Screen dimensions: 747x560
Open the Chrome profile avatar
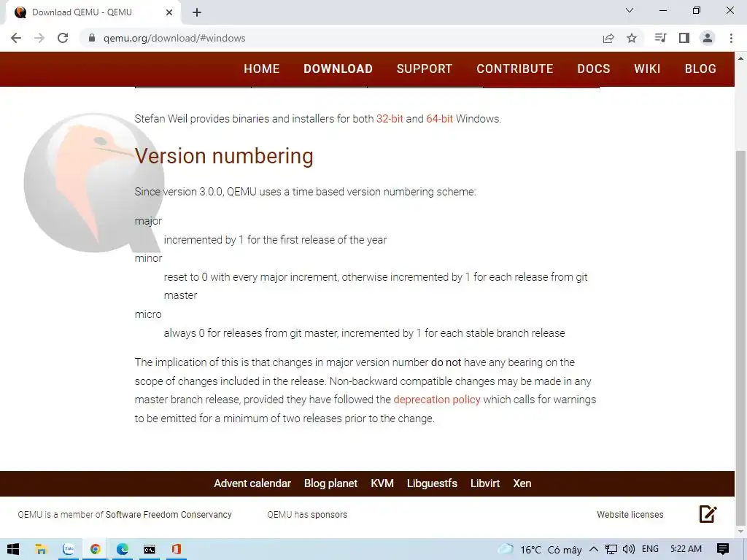(708, 38)
